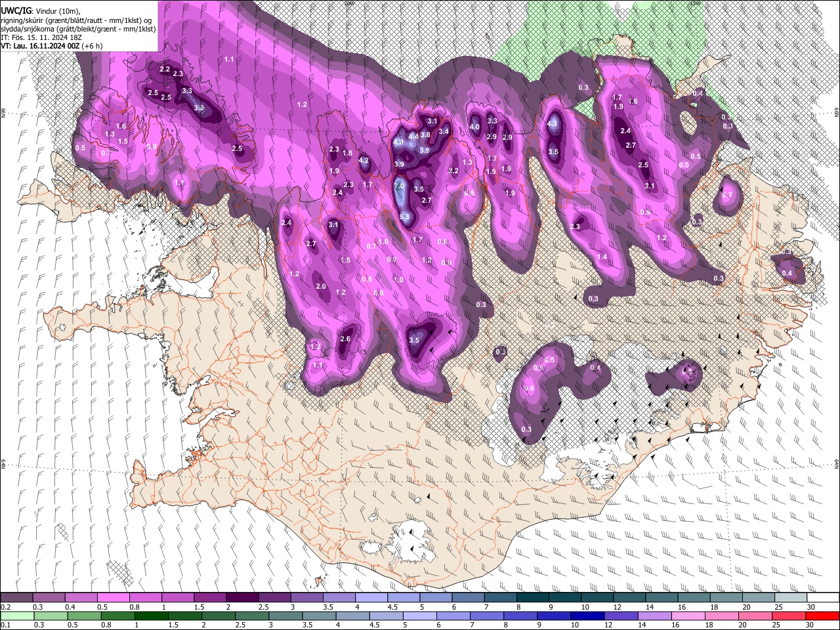840x630 pixels.
Task: Click the 5.3 precipitation value on the map
Action: pyautogui.click(x=404, y=217)
